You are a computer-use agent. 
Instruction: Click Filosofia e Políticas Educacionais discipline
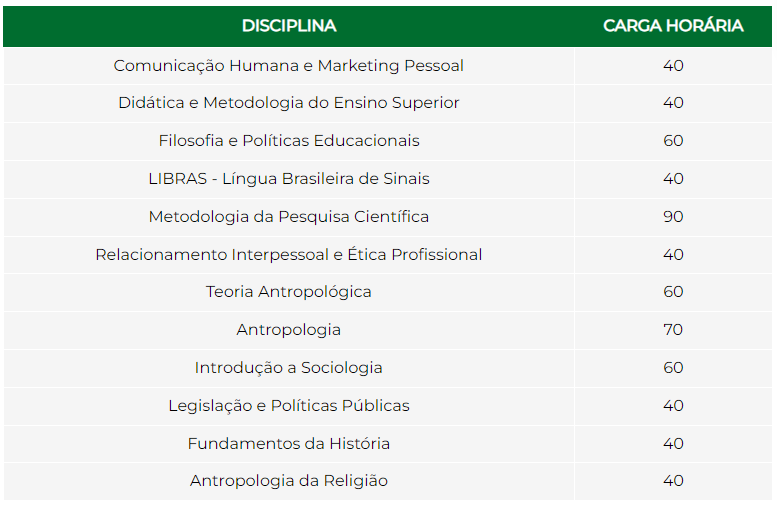click(x=288, y=141)
